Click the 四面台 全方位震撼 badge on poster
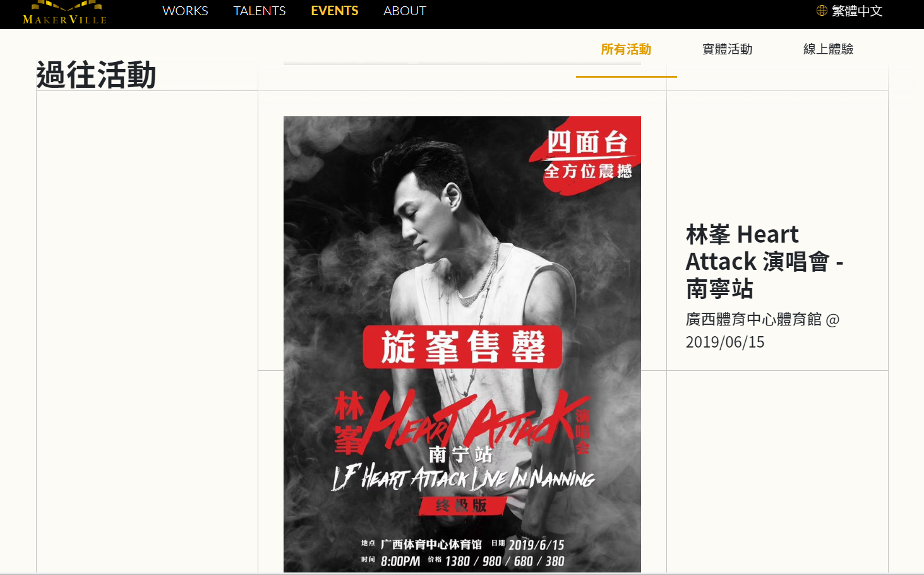924x575 pixels. (587, 155)
